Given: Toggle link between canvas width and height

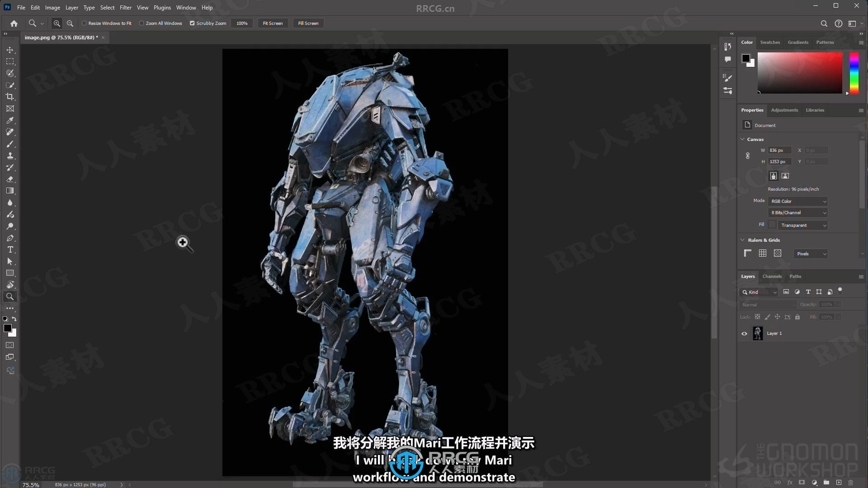Looking at the screenshot, I should (x=748, y=156).
